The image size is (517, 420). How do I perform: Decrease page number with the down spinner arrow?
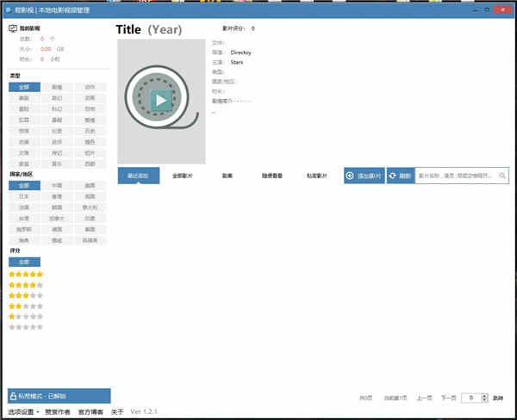tap(484, 400)
